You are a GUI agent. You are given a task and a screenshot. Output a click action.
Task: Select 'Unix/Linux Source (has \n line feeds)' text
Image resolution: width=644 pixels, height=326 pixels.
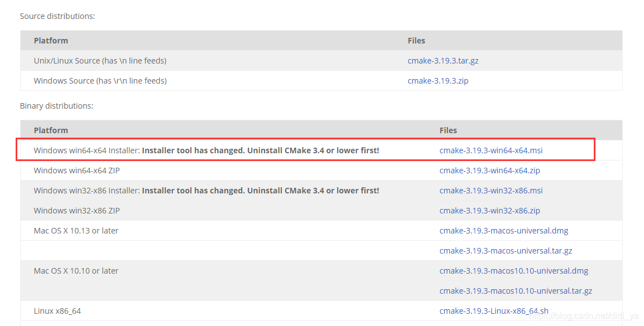100,61
